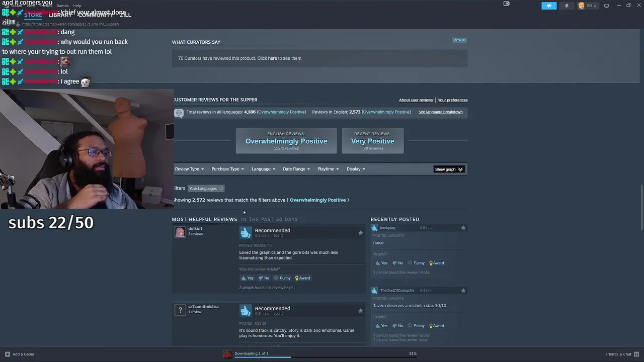Vote Yes on teefsplay's review

pyautogui.click(x=381, y=263)
